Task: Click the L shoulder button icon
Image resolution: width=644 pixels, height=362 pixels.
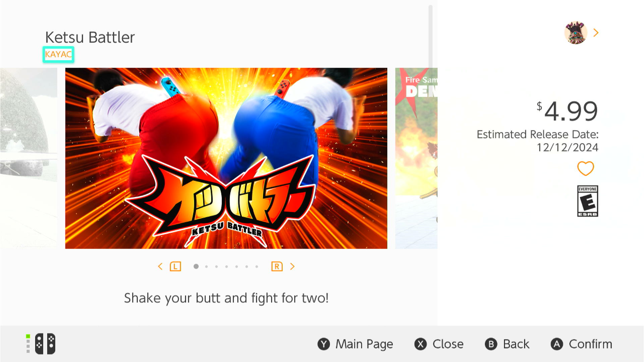Action: [175, 266]
